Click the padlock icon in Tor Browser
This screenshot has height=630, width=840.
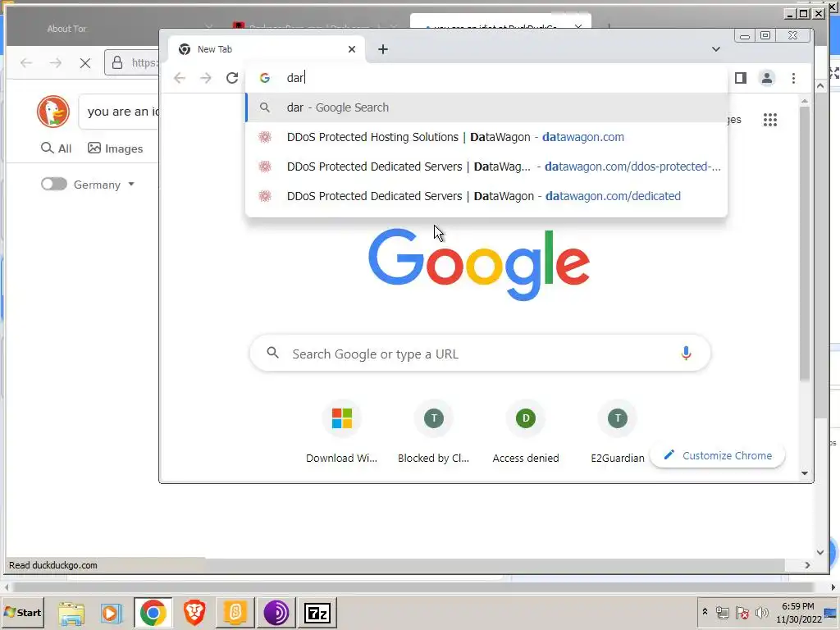(117, 63)
